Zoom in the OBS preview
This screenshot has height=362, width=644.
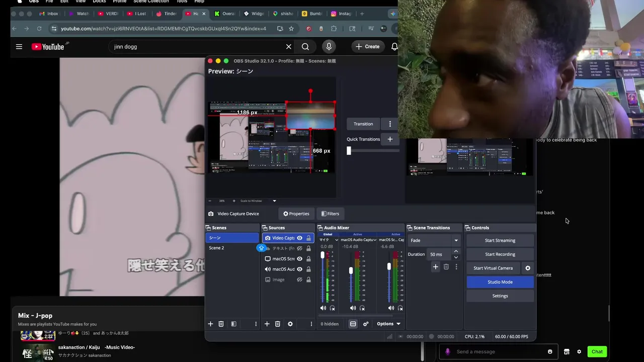click(234, 201)
